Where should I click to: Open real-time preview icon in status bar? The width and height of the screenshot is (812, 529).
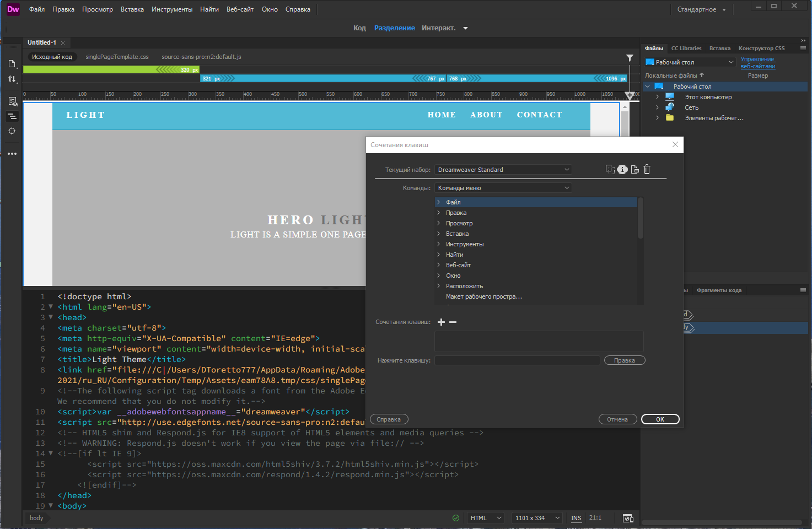[x=628, y=518]
